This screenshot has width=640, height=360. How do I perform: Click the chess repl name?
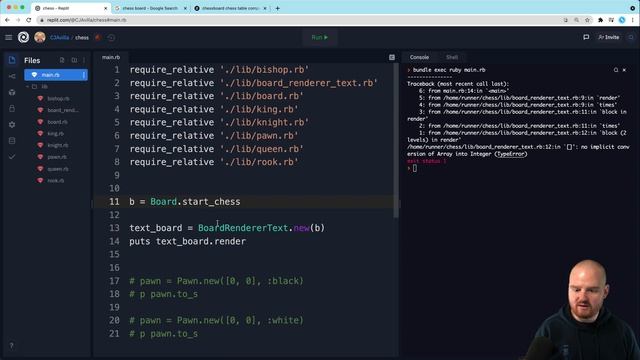[x=82, y=38]
